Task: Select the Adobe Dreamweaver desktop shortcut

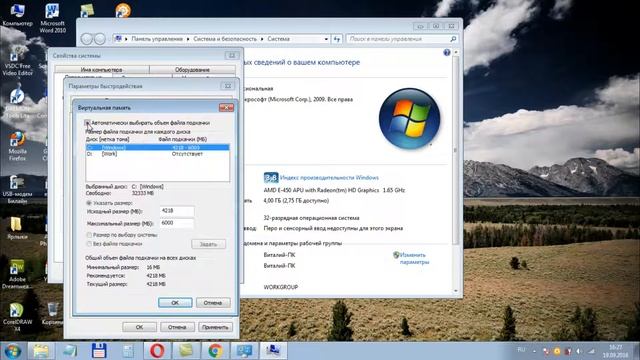Action: click(x=17, y=274)
